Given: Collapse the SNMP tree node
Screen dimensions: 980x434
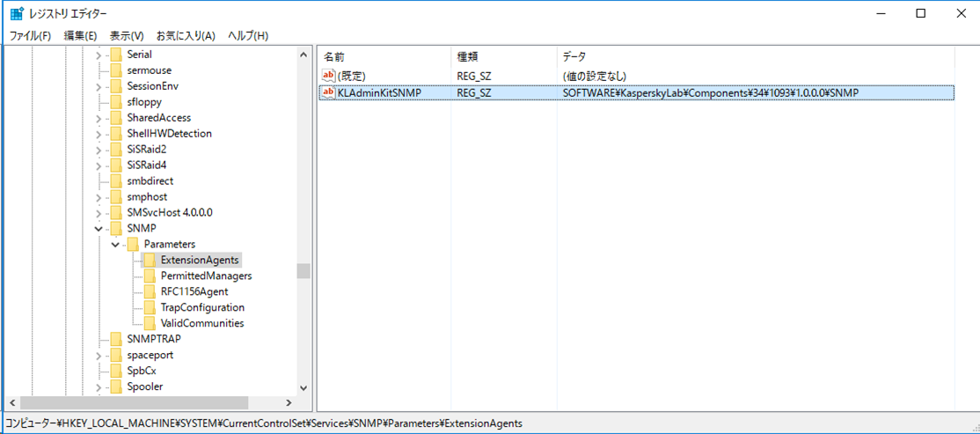Looking at the screenshot, I should coord(99,229).
